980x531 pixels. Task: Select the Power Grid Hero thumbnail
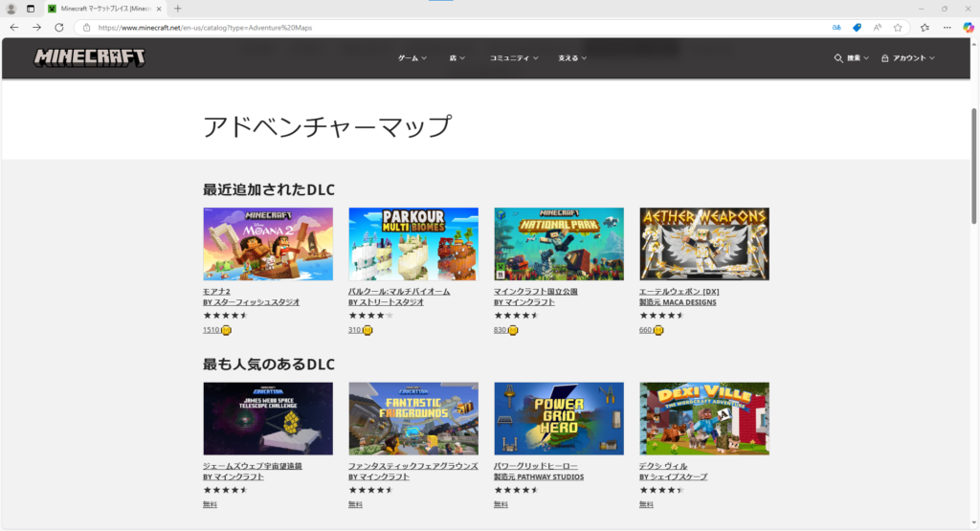(x=558, y=419)
